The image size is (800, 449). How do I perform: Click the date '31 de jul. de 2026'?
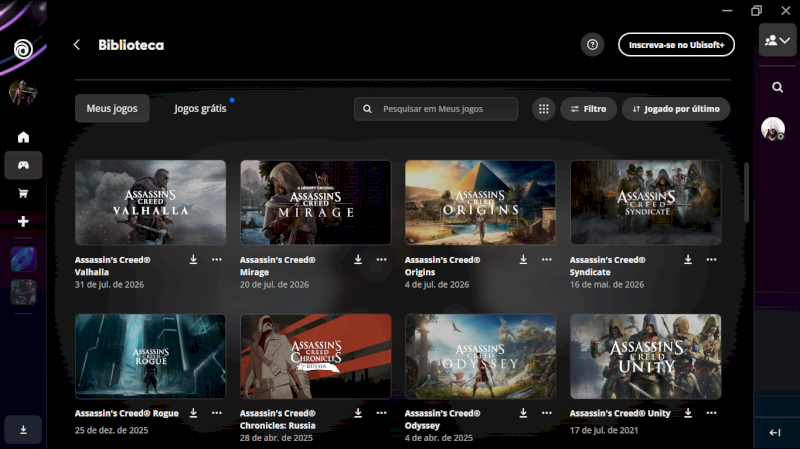pos(109,285)
